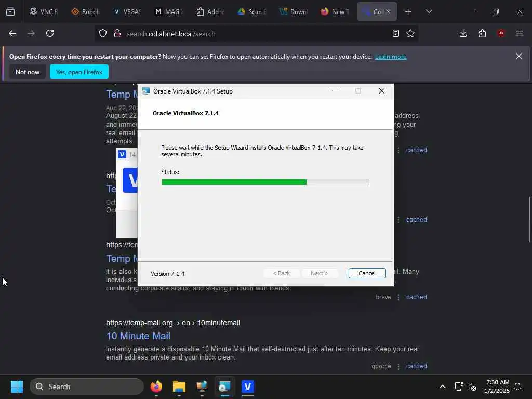Switch to the VNC browser tab
532x399 pixels.
tap(44, 11)
